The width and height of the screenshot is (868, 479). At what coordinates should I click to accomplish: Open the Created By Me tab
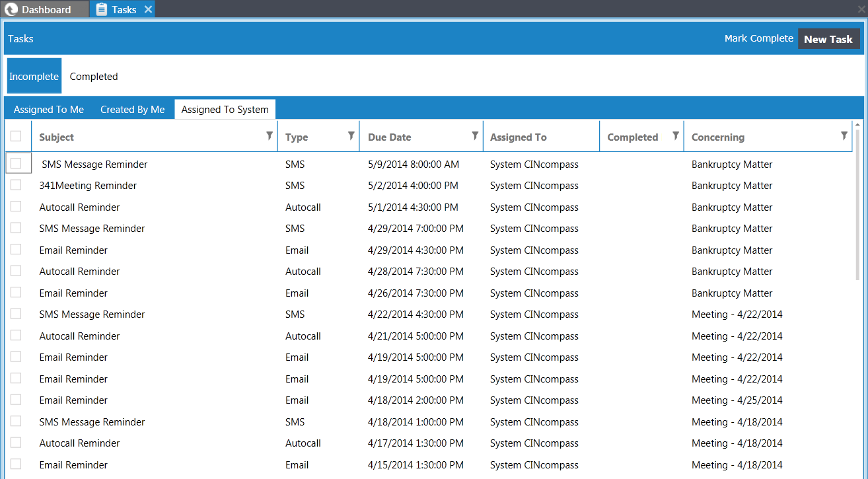click(x=132, y=109)
